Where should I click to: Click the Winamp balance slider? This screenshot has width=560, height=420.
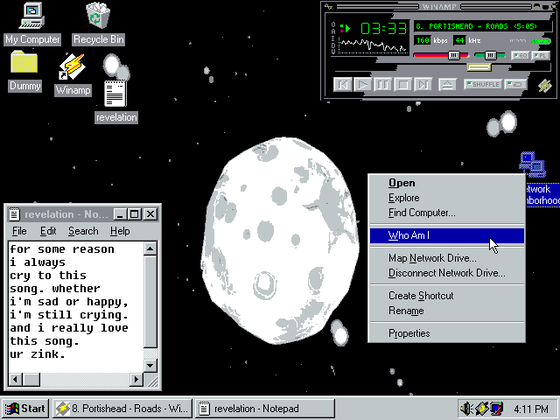click(490, 55)
